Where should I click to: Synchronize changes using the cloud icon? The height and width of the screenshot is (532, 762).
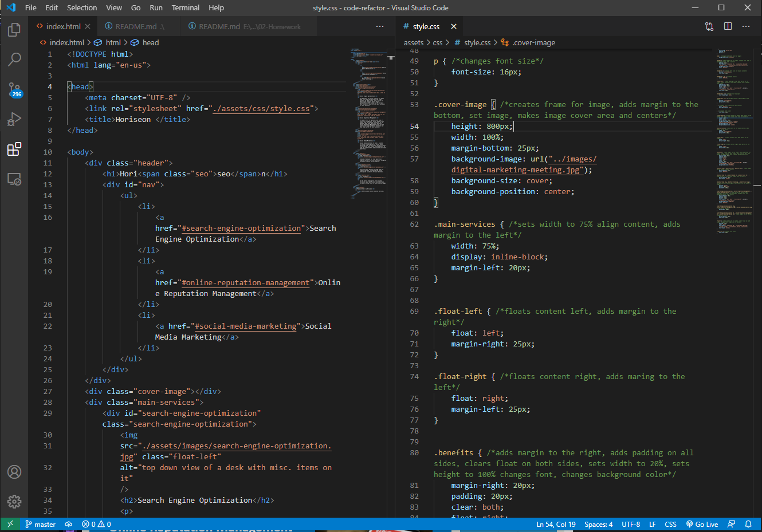tap(68, 524)
